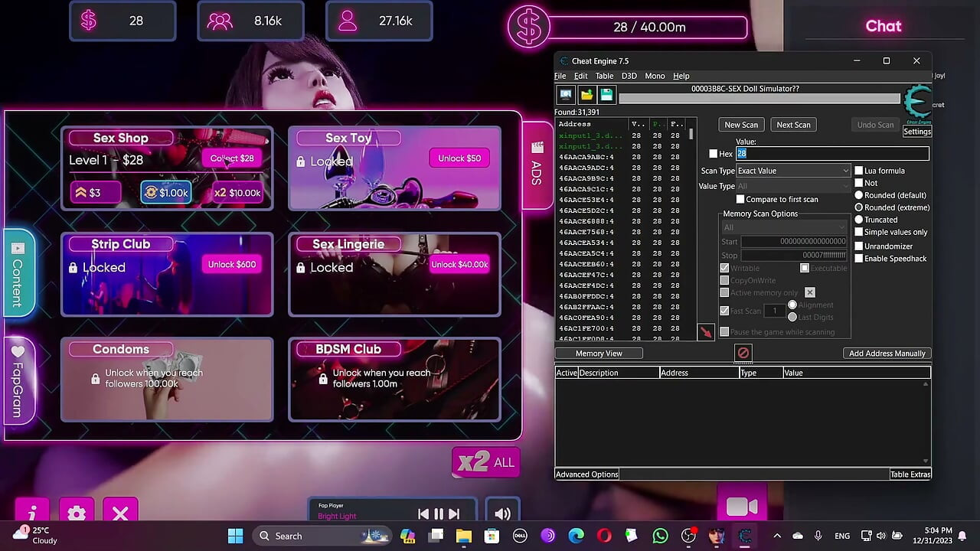Viewport: 980px width, 551px height.
Task: Click the scan Value input field
Action: pyautogui.click(x=832, y=154)
